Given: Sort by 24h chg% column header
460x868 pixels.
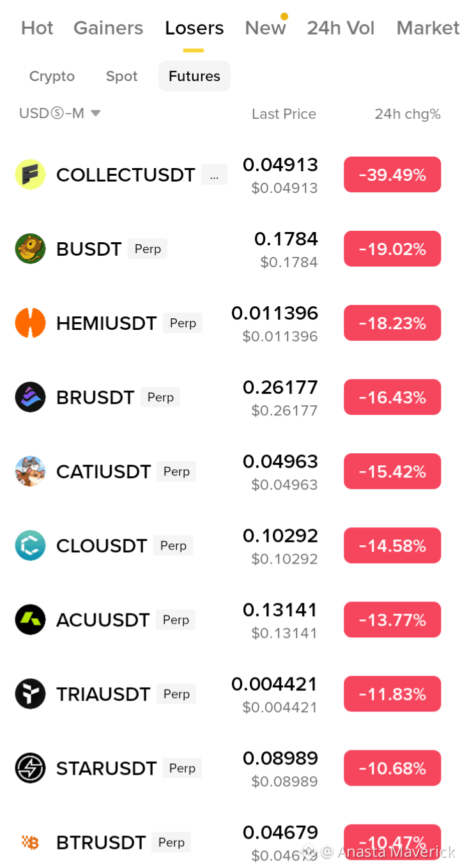Looking at the screenshot, I should [x=408, y=114].
